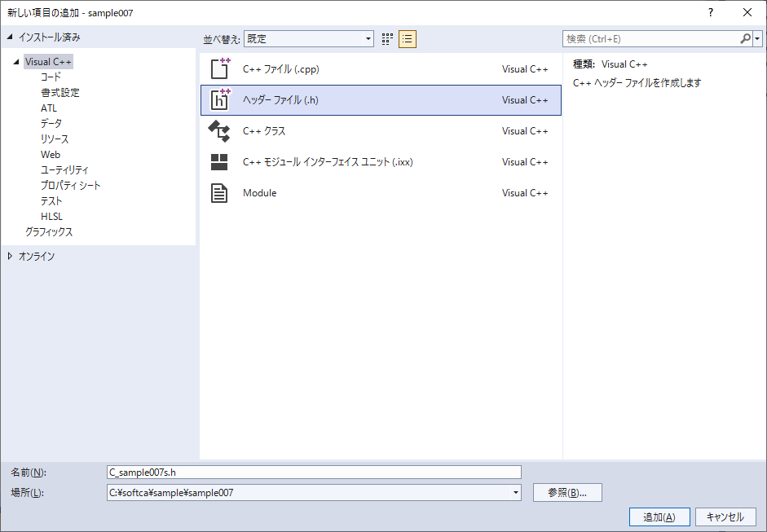Click the 参照(B)... browse button

pos(567,493)
